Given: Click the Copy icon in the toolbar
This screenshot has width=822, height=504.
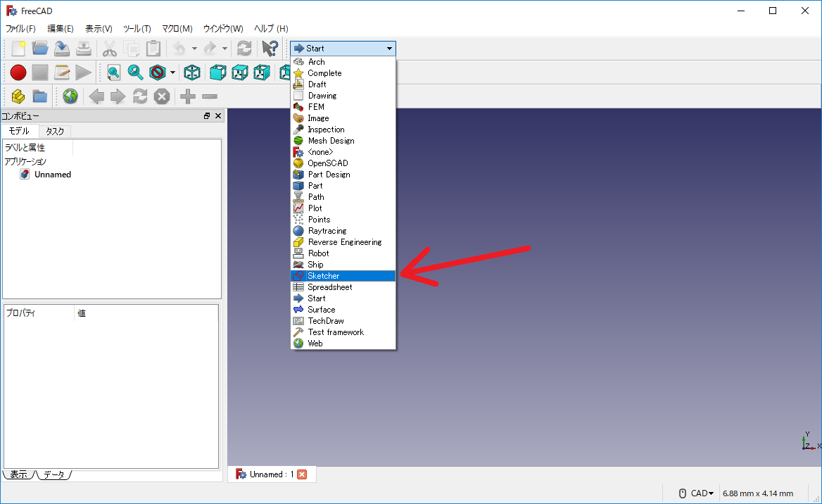Looking at the screenshot, I should (131, 49).
